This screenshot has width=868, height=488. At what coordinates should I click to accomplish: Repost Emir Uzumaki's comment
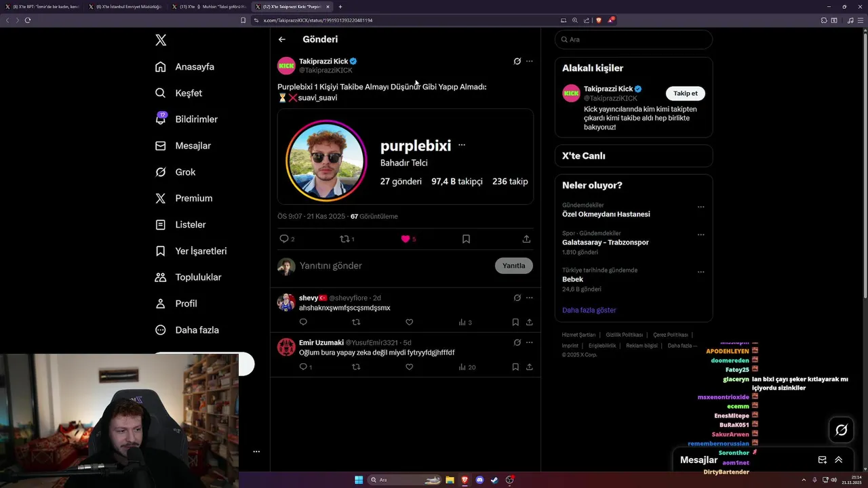356,367
